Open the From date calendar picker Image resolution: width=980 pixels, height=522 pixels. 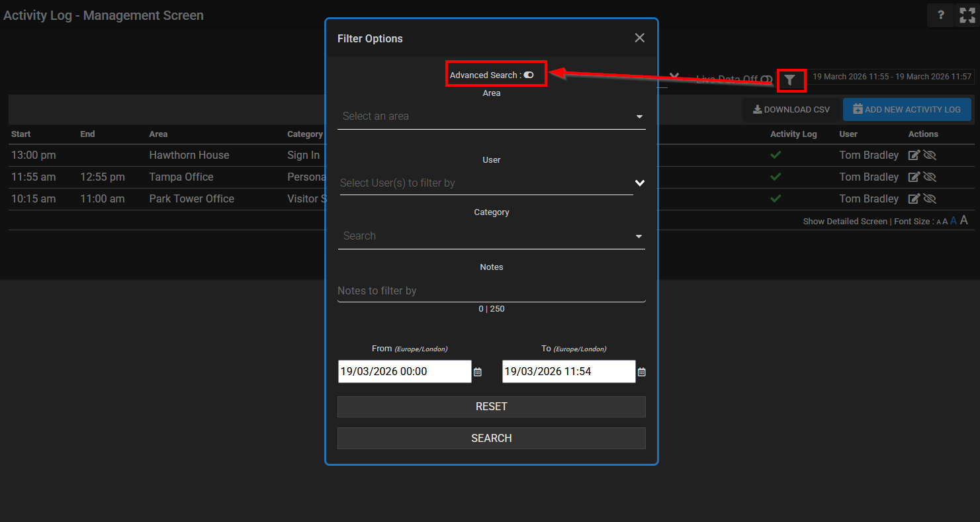pos(478,372)
